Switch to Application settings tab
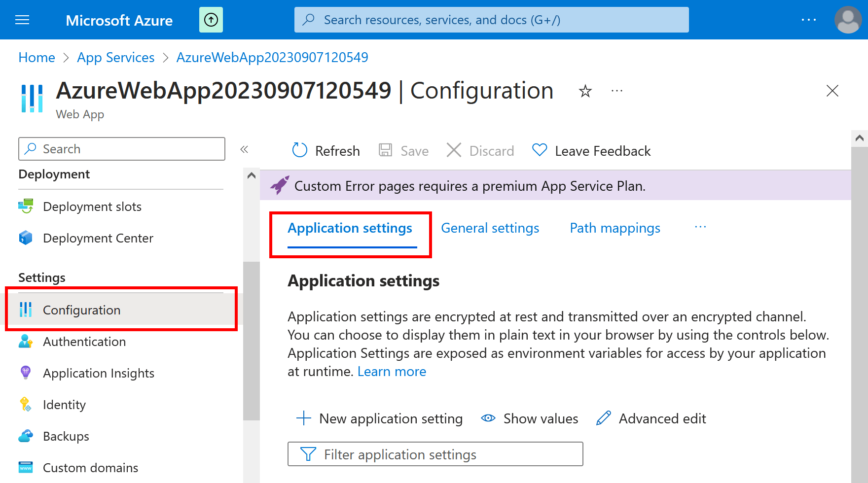Viewport: 868px width, 483px height. click(350, 228)
